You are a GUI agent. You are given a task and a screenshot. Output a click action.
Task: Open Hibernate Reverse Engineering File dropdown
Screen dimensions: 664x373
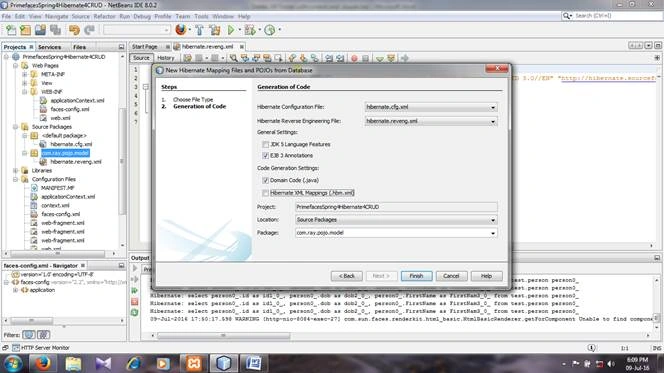493,122
